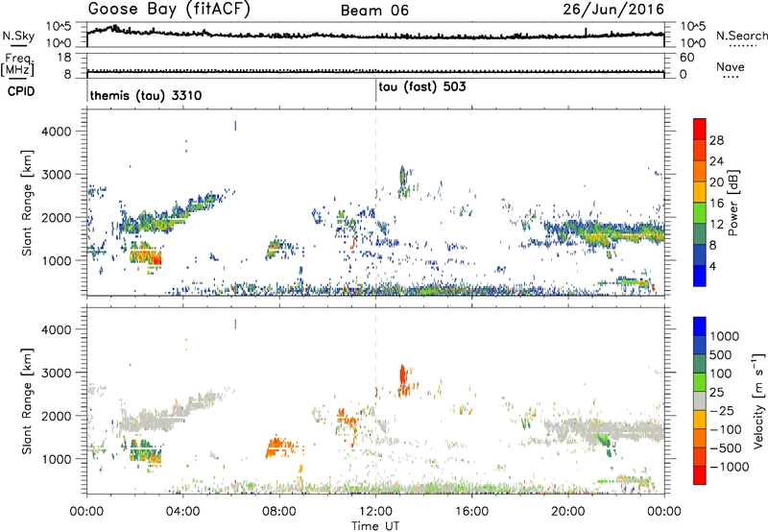Pick the yellow segment of power colorbar

[x=700, y=192]
